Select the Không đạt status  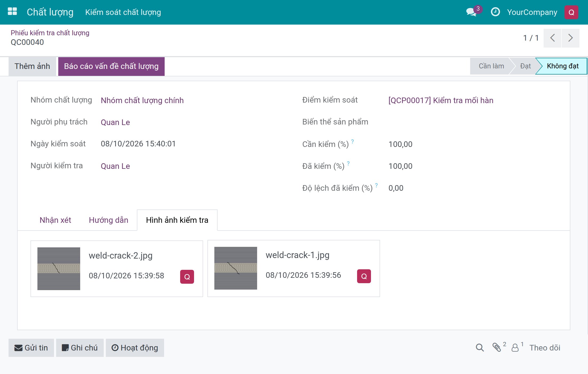(x=562, y=66)
